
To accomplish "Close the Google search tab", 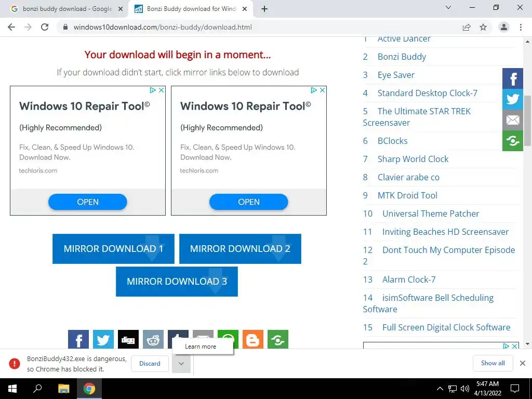I will pyautogui.click(x=120, y=9).
